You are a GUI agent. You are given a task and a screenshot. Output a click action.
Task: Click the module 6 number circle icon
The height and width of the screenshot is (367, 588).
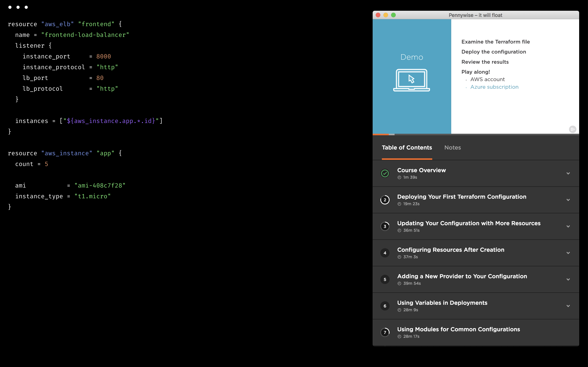click(385, 306)
